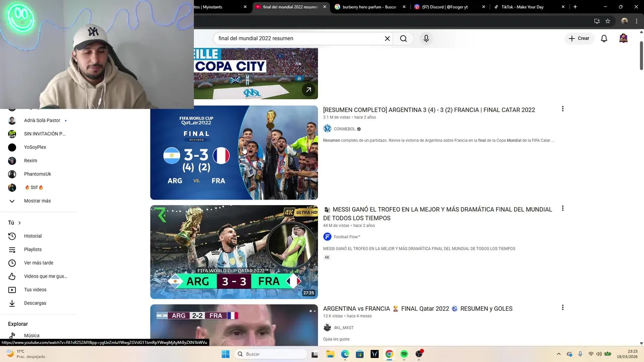Open the Adrià Solà Pastor subscription
Image resolution: width=644 pixels, height=362 pixels.
42,120
